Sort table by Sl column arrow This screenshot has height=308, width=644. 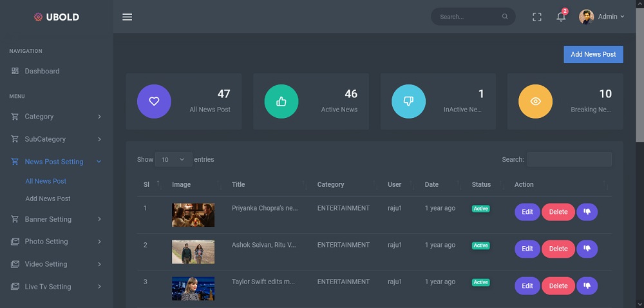(x=158, y=184)
